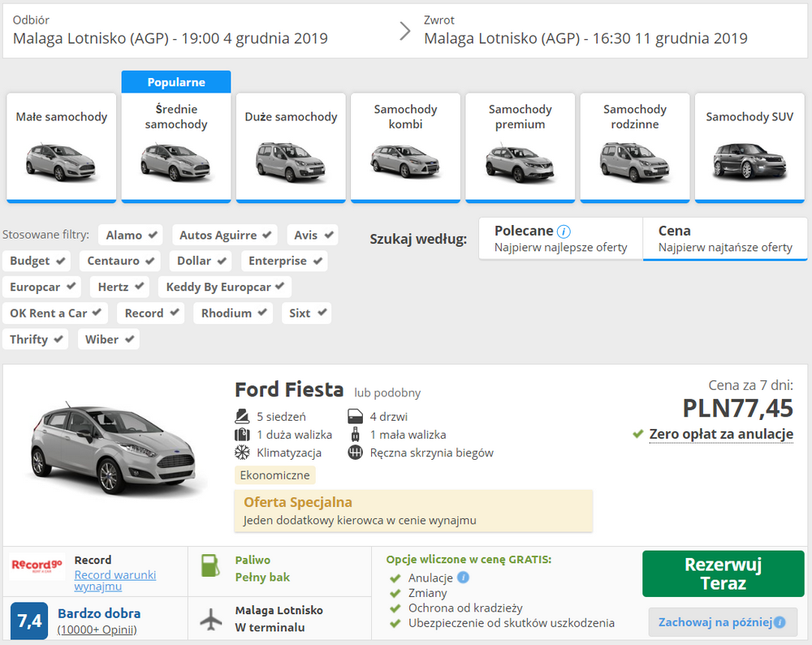Uncheck the Thrifty filter
The width and height of the screenshot is (812, 645).
[x=35, y=340]
